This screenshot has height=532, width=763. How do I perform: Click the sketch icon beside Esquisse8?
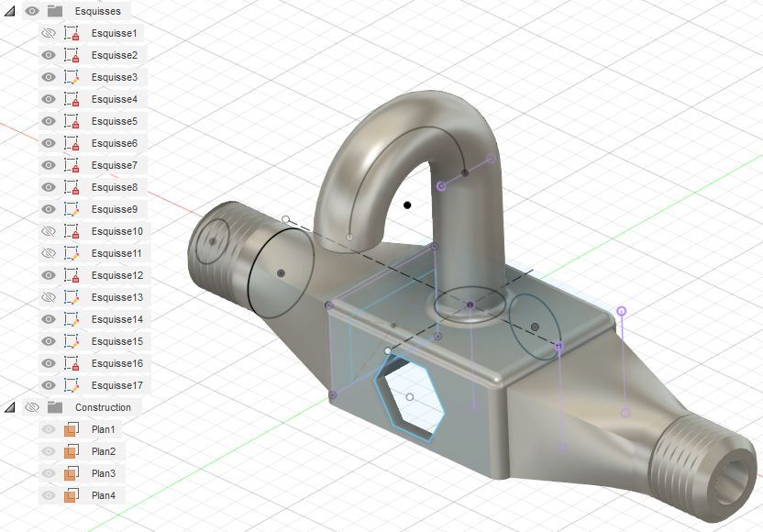point(72,187)
